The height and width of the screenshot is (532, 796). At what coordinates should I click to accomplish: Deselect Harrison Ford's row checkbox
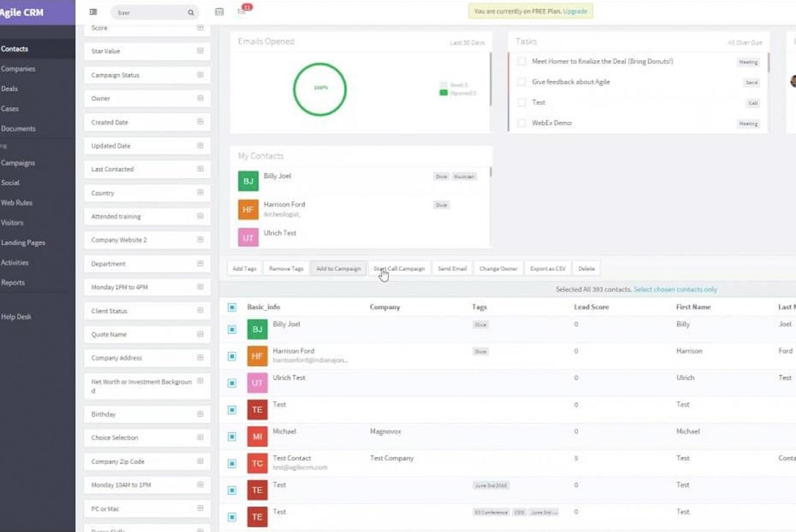tap(231, 356)
